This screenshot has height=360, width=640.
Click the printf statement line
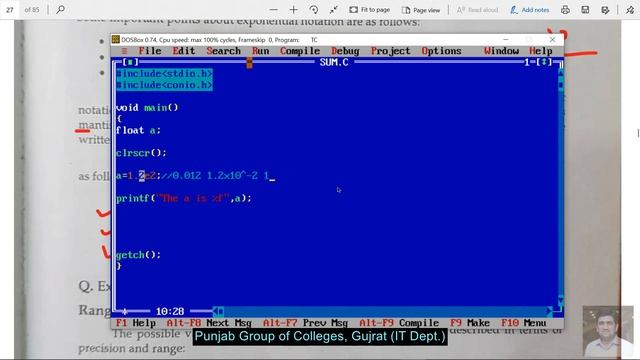tap(184, 198)
